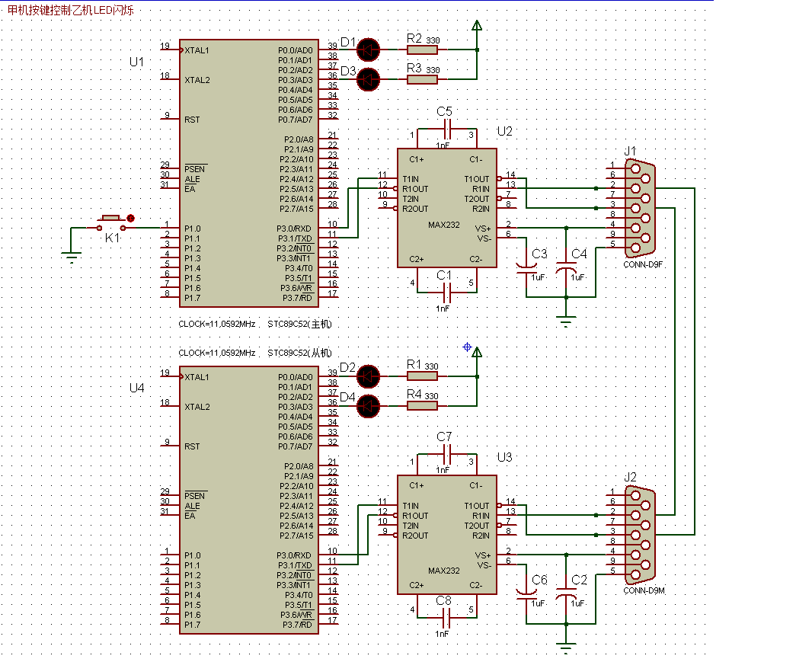Click the STC89C52(从机) label
Screen dimensions: 812x662
(x=299, y=353)
